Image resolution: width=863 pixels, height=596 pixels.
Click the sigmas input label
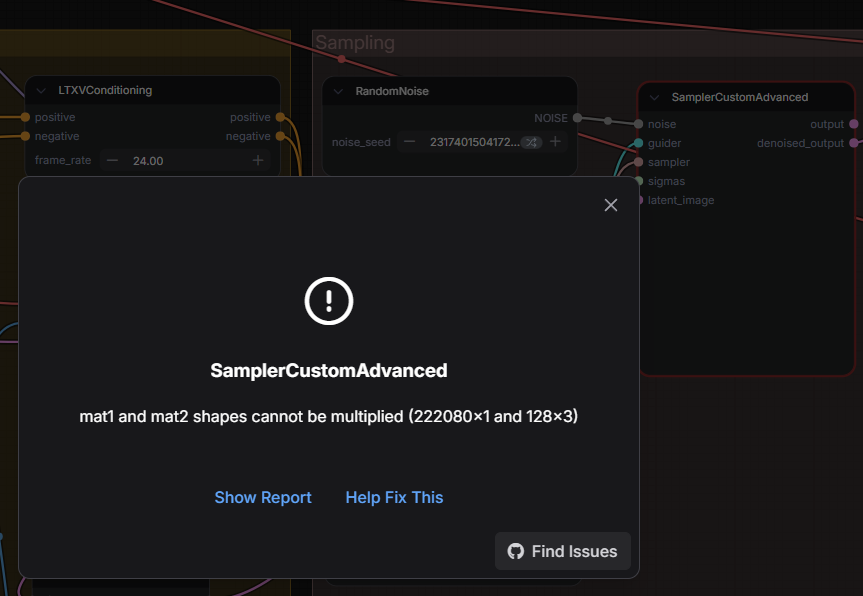pyautogui.click(x=667, y=181)
